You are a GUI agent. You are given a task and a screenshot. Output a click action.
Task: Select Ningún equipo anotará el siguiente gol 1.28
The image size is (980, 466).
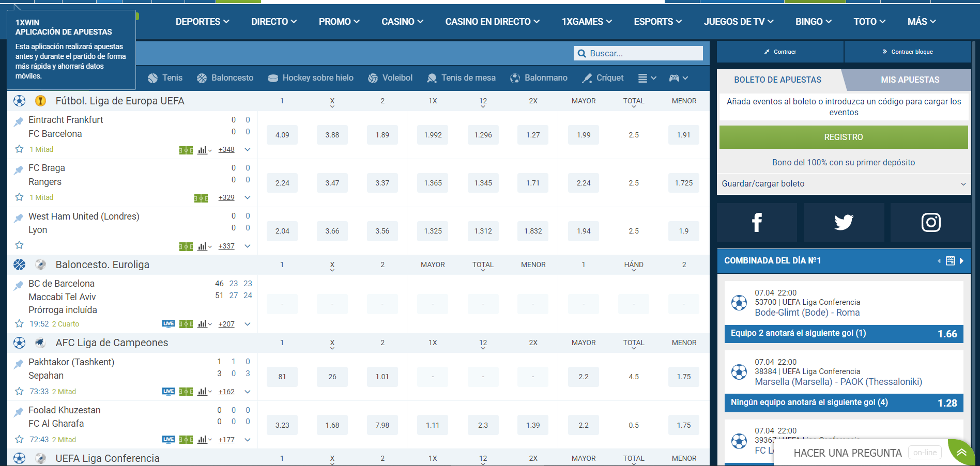click(x=844, y=403)
